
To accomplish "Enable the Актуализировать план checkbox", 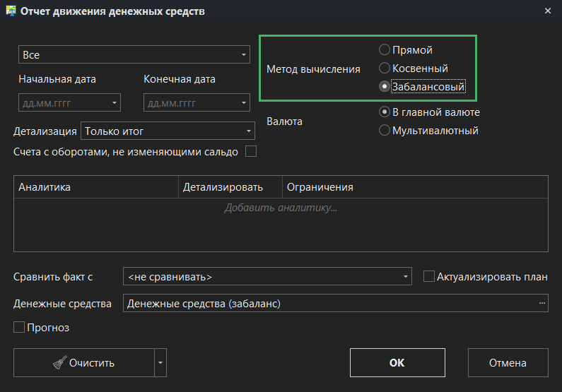I will pos(429,276).
